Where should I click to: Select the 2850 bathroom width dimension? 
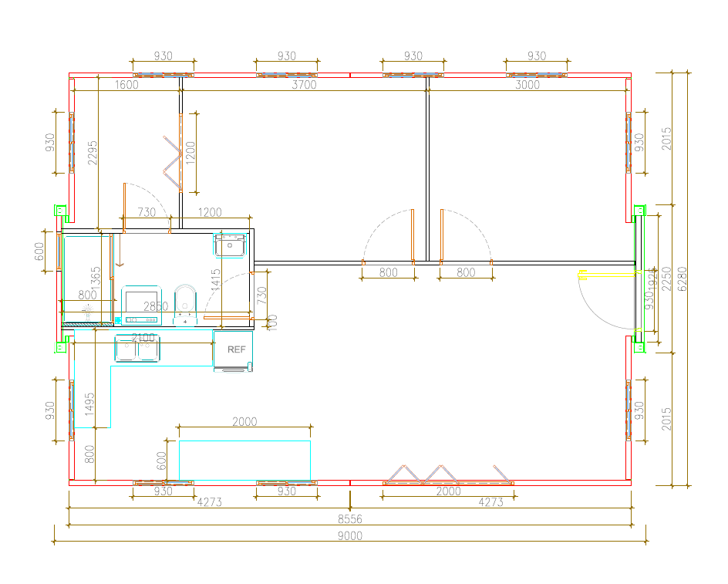click(x=156, y=306)
